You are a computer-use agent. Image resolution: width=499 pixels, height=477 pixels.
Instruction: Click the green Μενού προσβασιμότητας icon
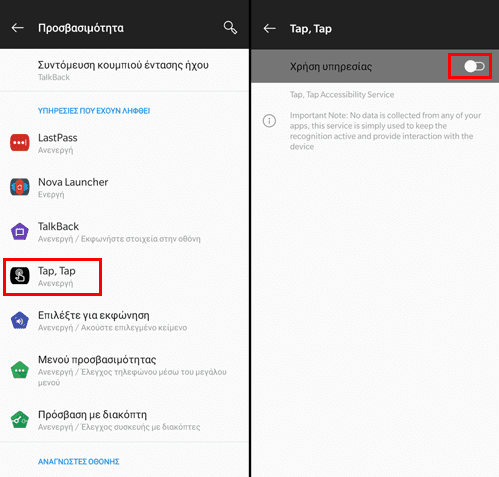(x=20, y=370)
